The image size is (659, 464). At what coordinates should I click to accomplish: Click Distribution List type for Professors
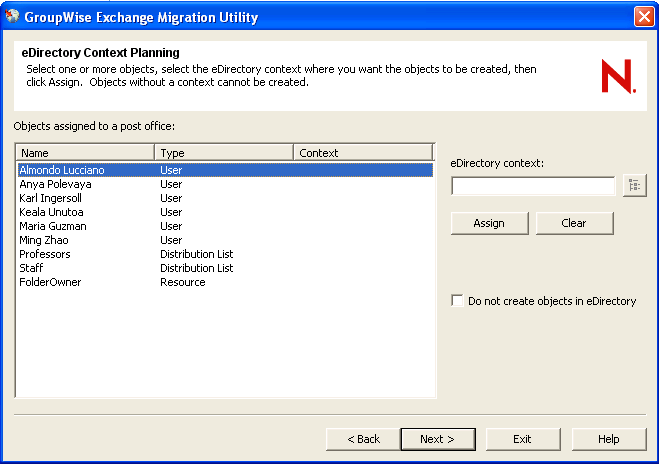[197, 254]
